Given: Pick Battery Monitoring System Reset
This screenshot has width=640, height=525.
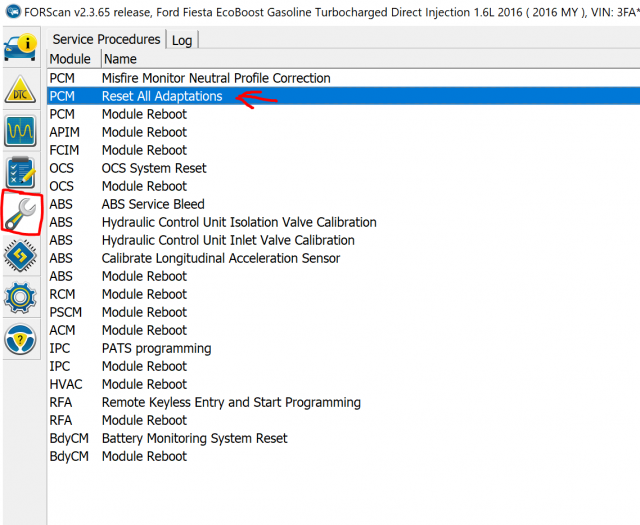Looking at the screenshot, I should (194, 438).
